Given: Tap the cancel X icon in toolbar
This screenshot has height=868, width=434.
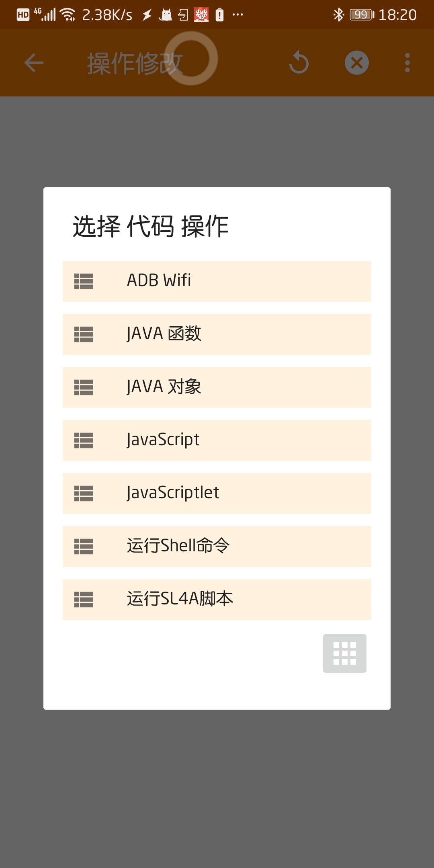Looking at the screenshot, I should pyautogui.click(x=357, y=63).
